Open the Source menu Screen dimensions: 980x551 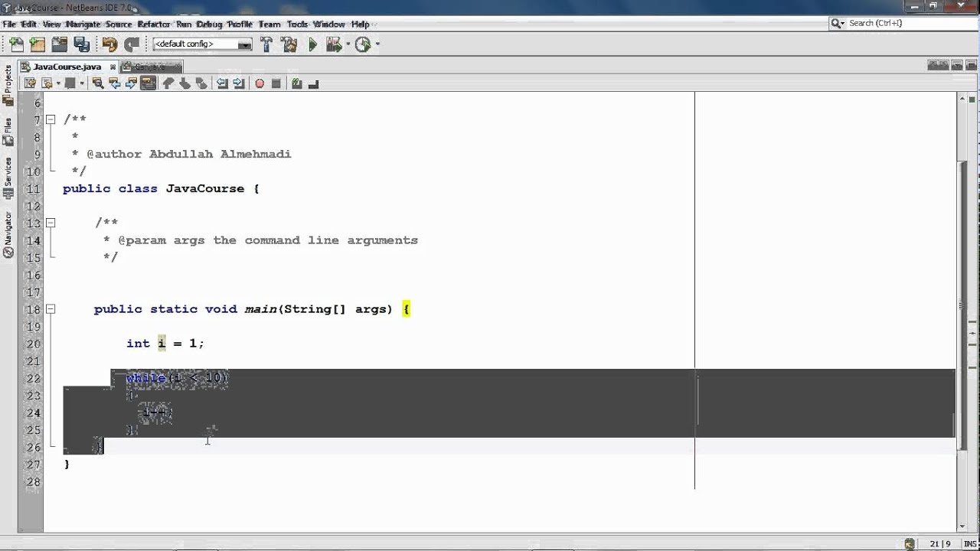[118, 24]
